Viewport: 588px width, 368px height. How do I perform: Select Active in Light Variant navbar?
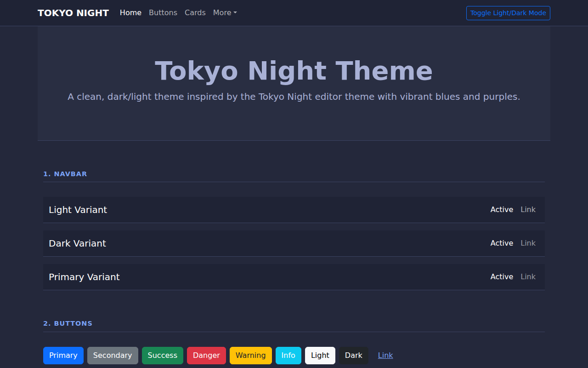[502, 210]
